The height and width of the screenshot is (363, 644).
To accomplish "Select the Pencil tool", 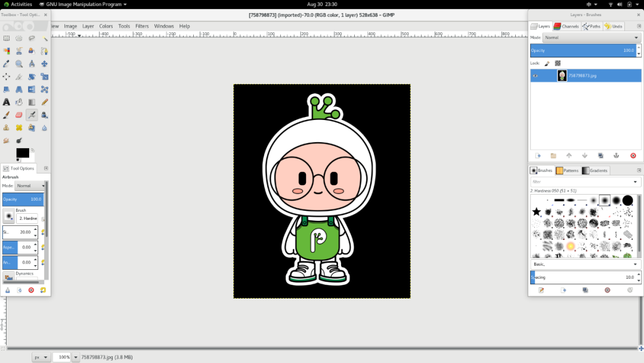I will coord(44,102).
